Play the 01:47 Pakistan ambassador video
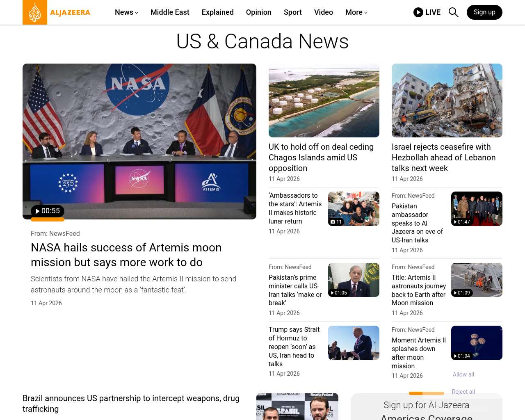The height and width of the screenshot is (420, 525). [461, 222]
